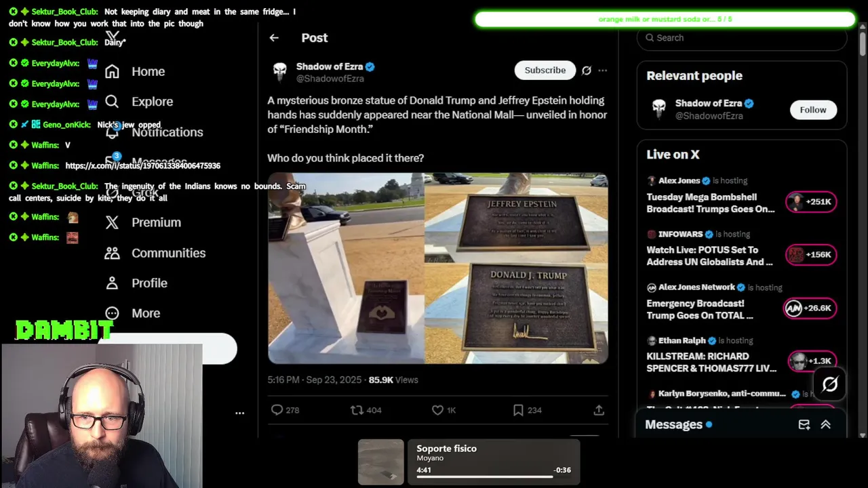Click Soporte fisico album art thumbnail

click(380, 462)
